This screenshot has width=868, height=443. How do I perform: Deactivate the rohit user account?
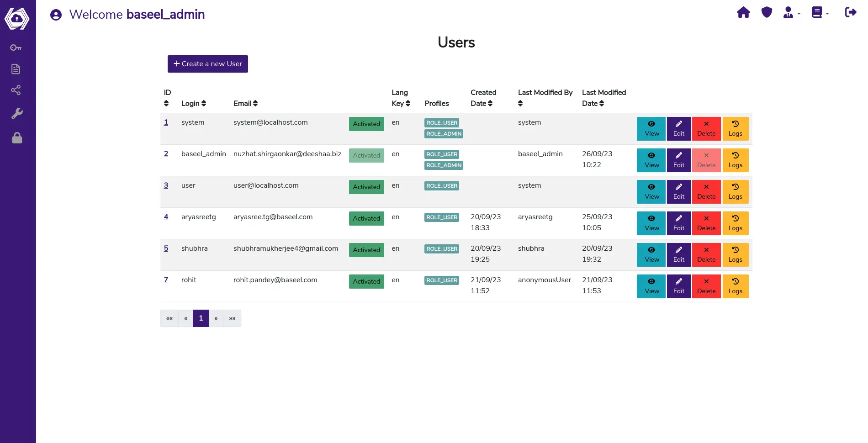[x=366, y=281]
